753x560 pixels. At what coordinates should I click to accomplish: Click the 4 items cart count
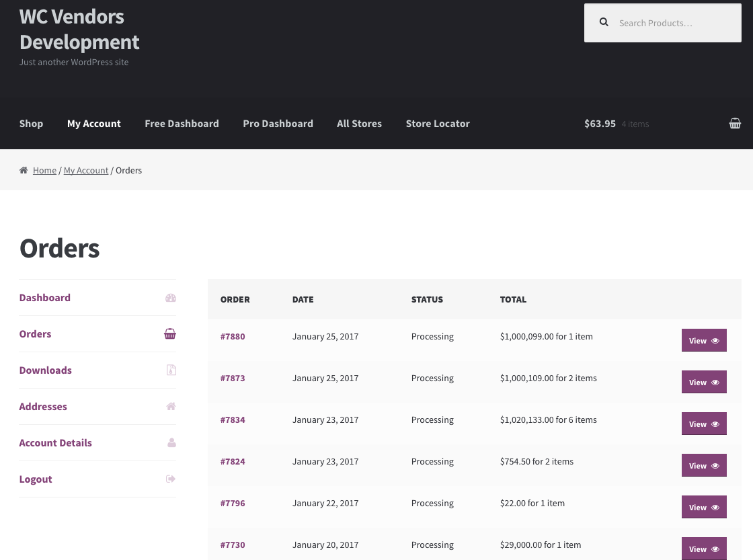(635, 124)
